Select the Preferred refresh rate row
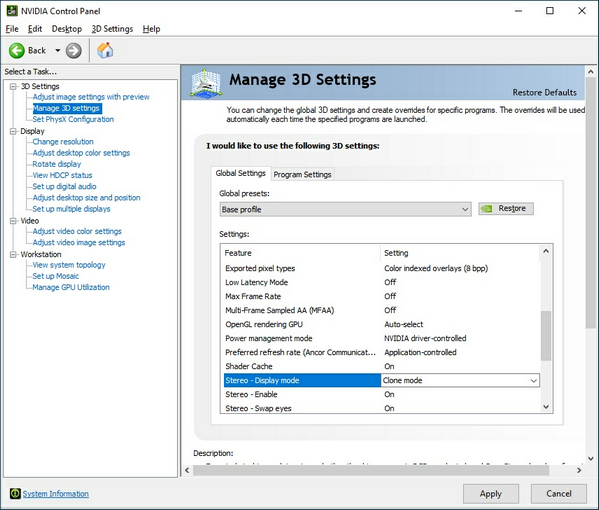599x510 pixels. 381,352
